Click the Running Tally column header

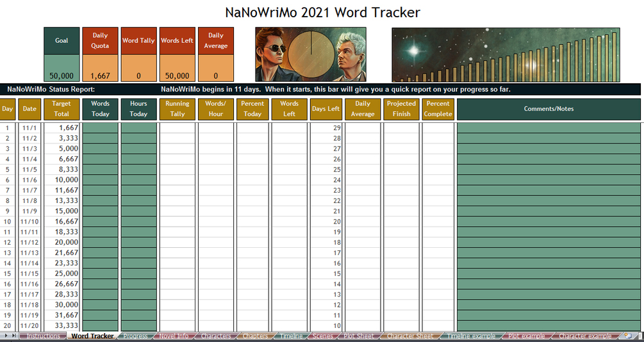[x=178, y=109]
